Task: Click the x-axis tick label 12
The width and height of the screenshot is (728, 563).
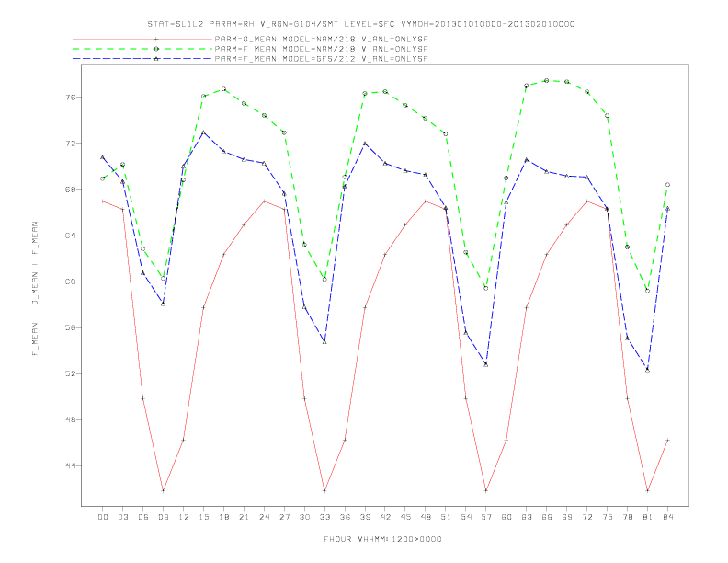Action: [x=184, y=517]
